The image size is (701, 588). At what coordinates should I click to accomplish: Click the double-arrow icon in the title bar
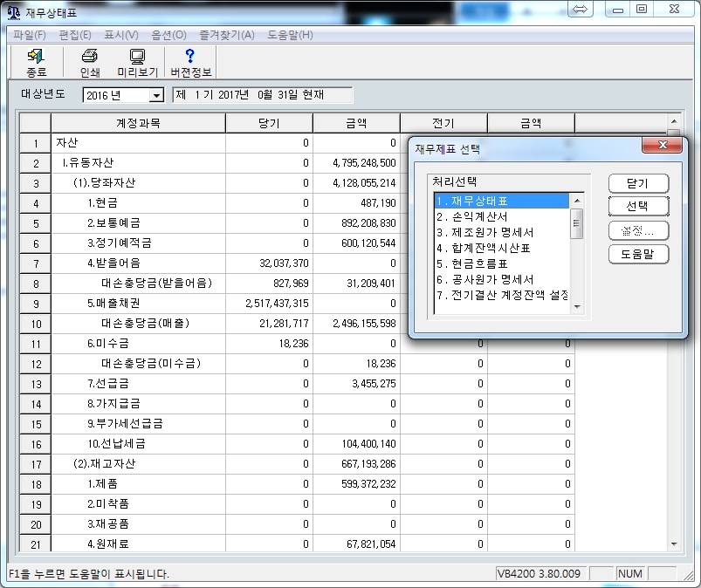[581, 10]
